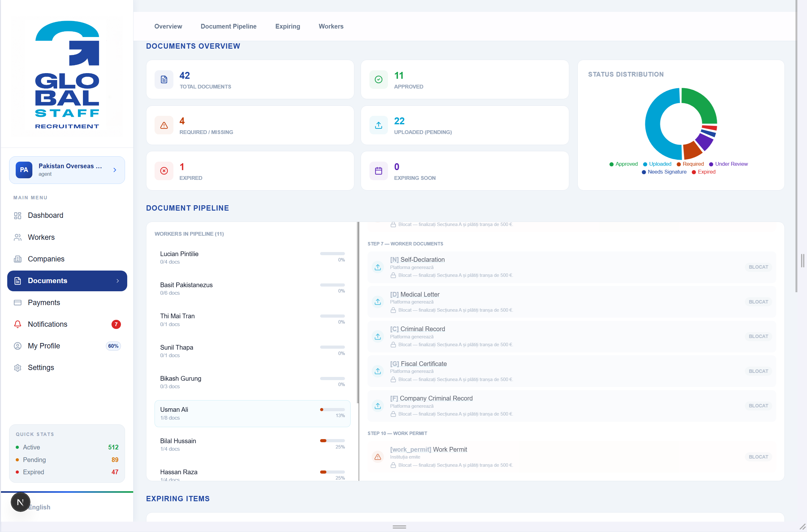This screenshot has width=807, height=532.
Task: Click the Next.js dev tools badge
Action: tap(20, 502)
